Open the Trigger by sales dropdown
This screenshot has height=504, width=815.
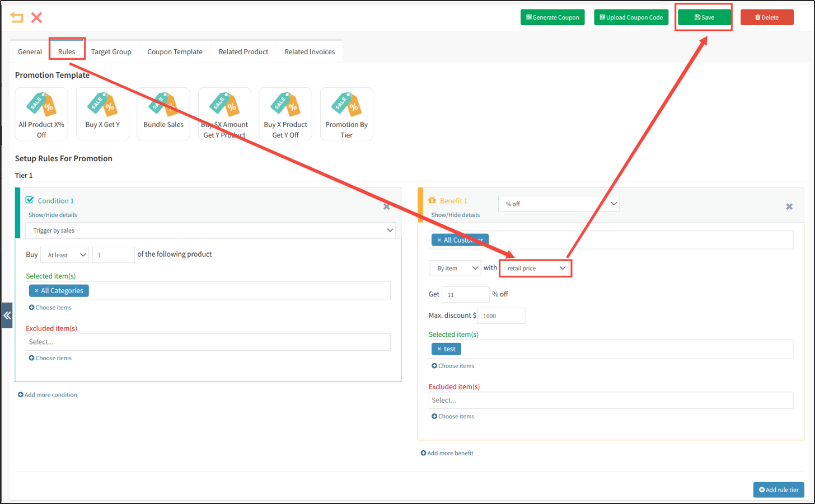coord(210,230)
